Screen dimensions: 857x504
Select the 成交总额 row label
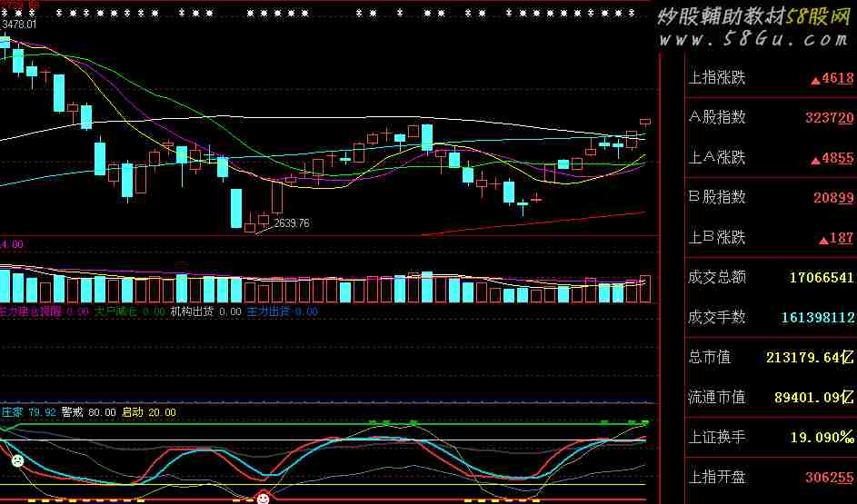716,277
